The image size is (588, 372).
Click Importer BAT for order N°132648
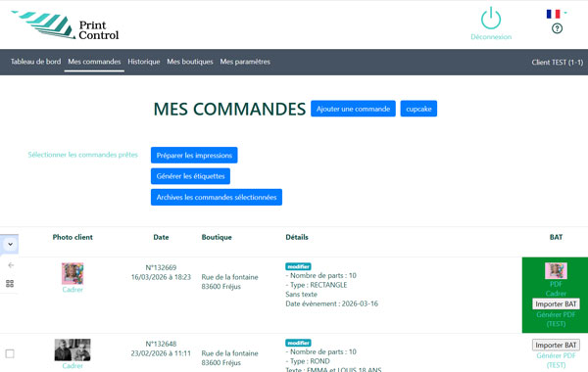coord(556,345)
